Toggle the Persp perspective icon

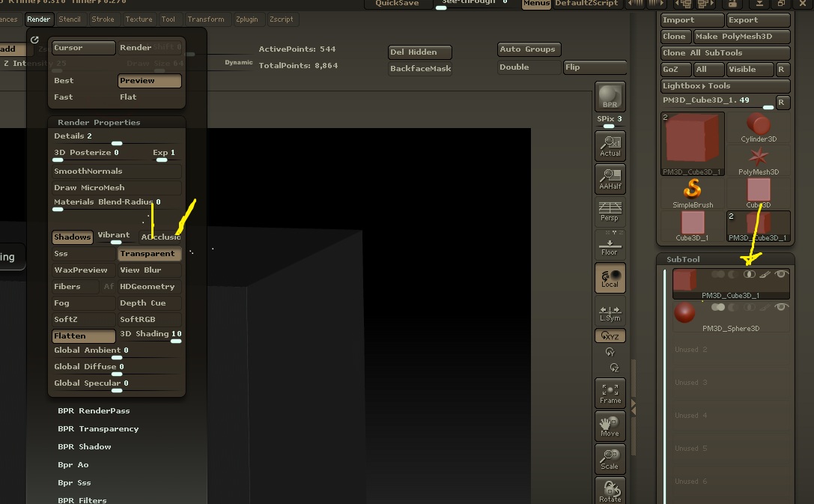[610, 210]
